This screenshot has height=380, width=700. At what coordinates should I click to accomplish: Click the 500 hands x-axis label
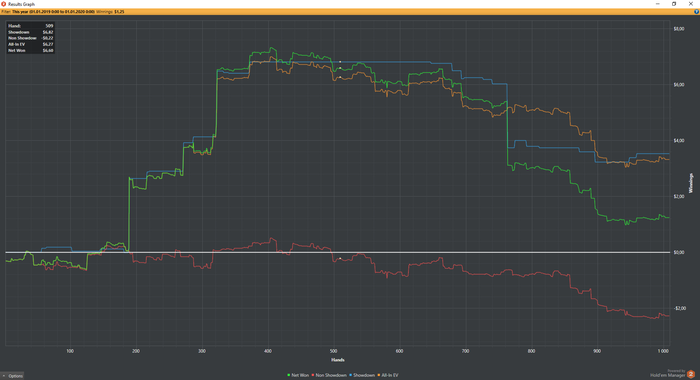coord(333,351)
